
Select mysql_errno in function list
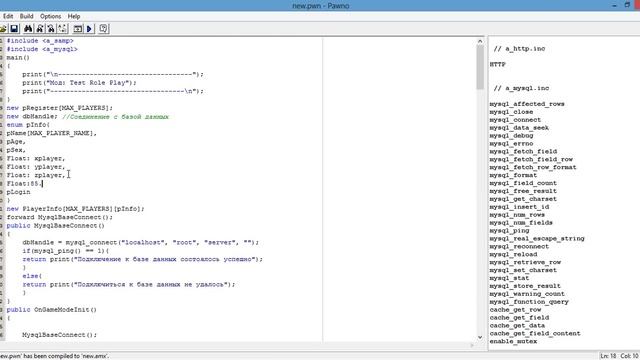511,144
